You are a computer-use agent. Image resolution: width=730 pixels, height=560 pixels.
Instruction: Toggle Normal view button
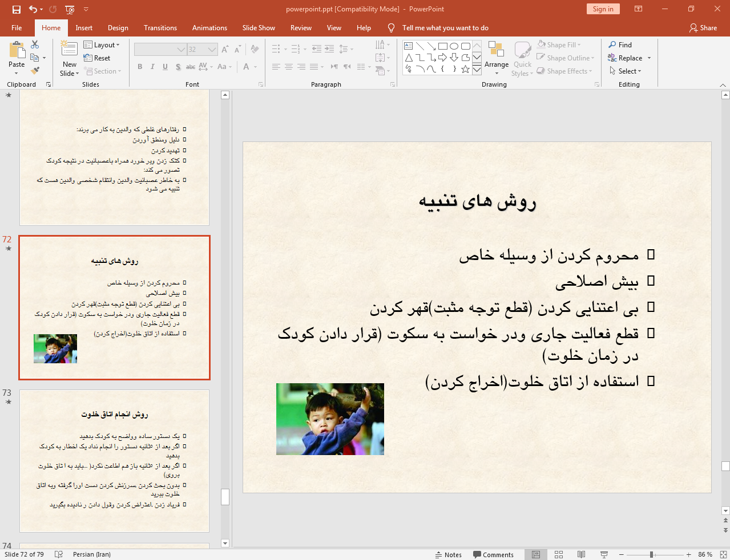click(536, 554)
